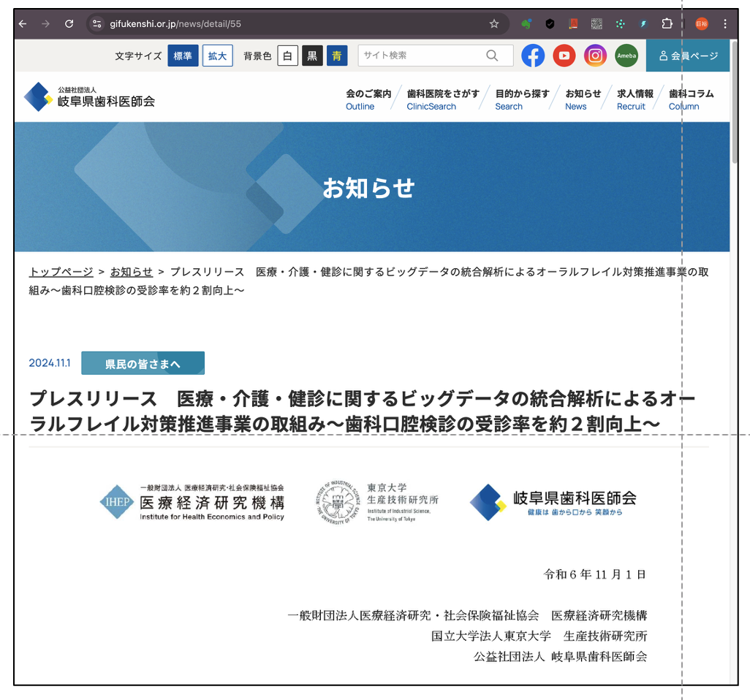750x700 pixels.
Task: Click the search magnifier icon
Action: (492, 56)
